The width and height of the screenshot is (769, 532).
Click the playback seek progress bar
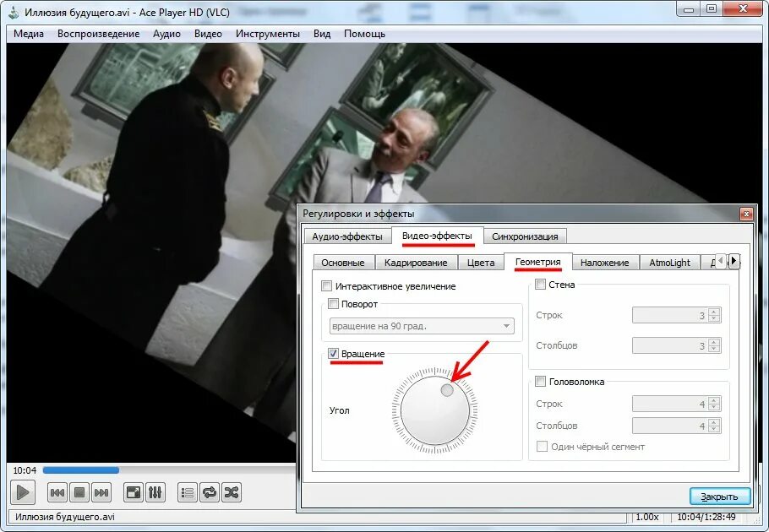click(167, 470)
